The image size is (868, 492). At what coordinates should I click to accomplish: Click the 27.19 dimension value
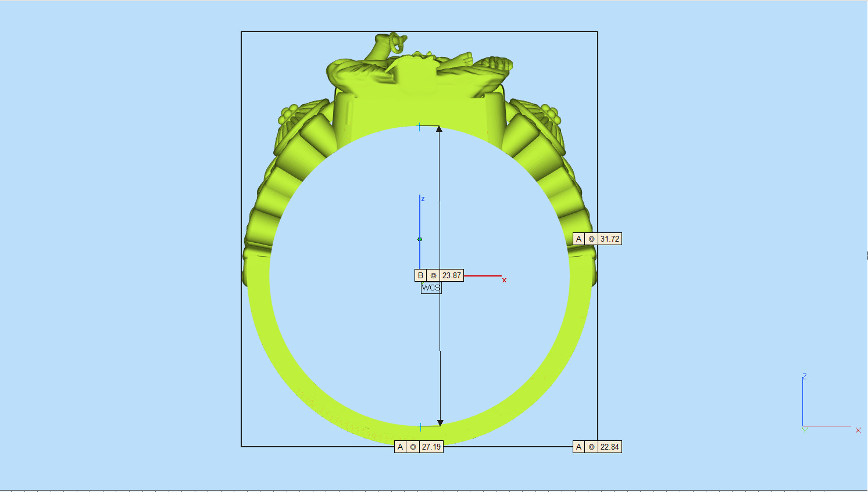point(431,447)
